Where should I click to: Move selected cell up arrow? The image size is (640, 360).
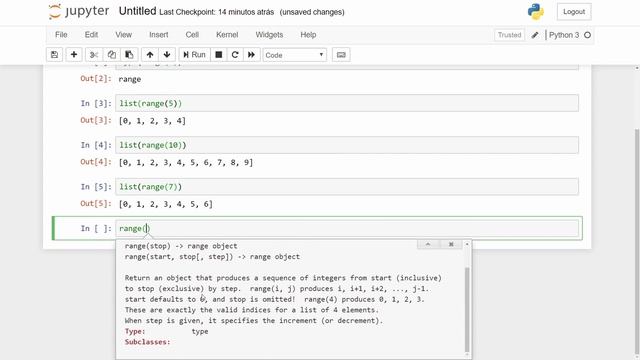click(150, 55)
